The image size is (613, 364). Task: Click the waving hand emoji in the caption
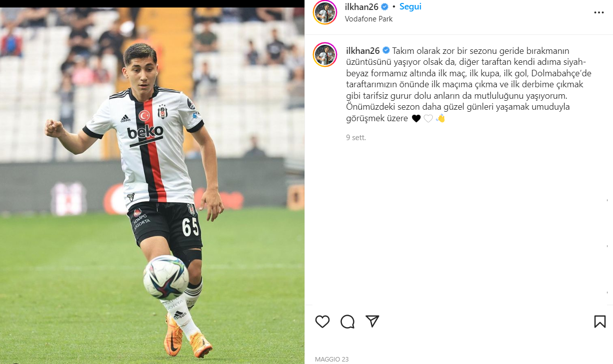tap(440, 118)
